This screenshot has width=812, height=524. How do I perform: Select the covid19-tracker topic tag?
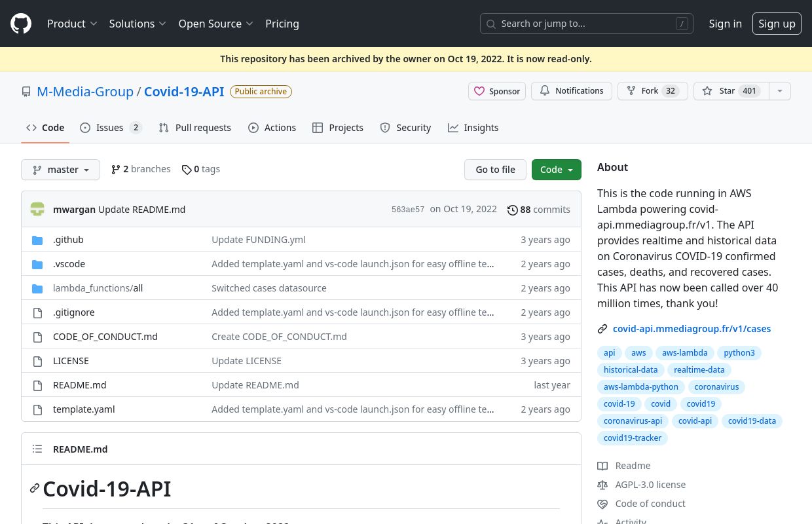click(633, 438)
